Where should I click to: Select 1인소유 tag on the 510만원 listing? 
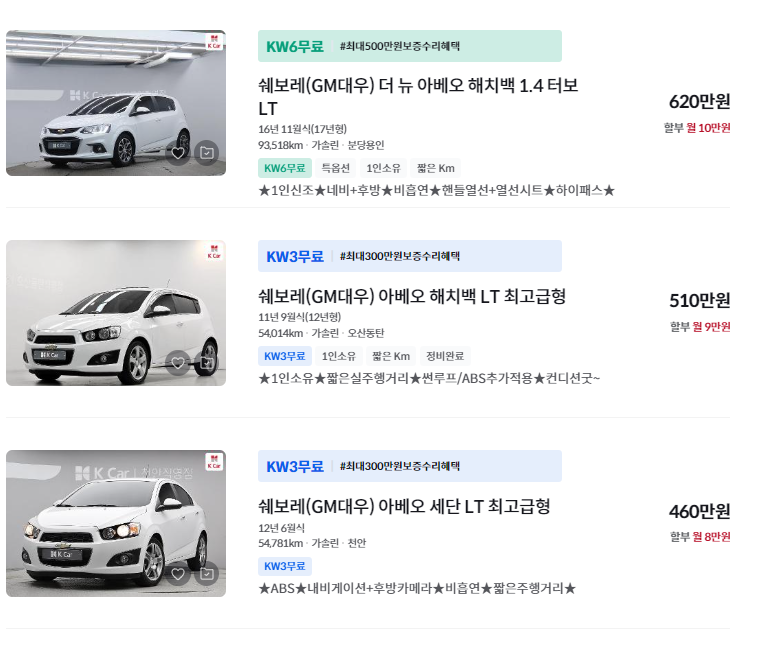338,356
